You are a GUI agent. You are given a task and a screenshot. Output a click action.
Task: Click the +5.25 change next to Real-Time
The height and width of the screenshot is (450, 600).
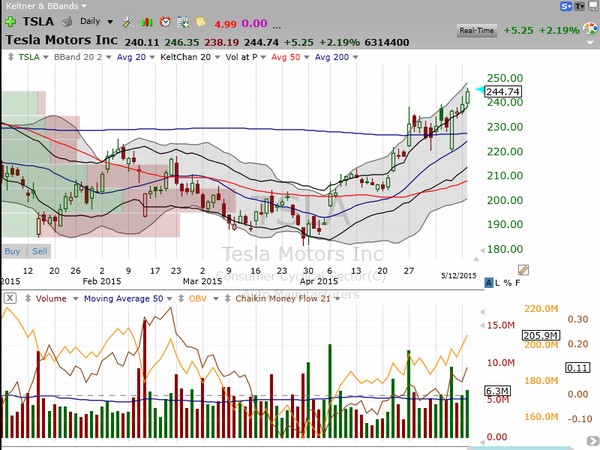tap(518, 31)
